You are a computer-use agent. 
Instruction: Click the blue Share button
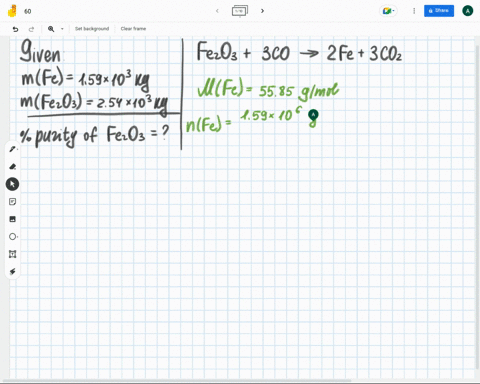(439, 11)
